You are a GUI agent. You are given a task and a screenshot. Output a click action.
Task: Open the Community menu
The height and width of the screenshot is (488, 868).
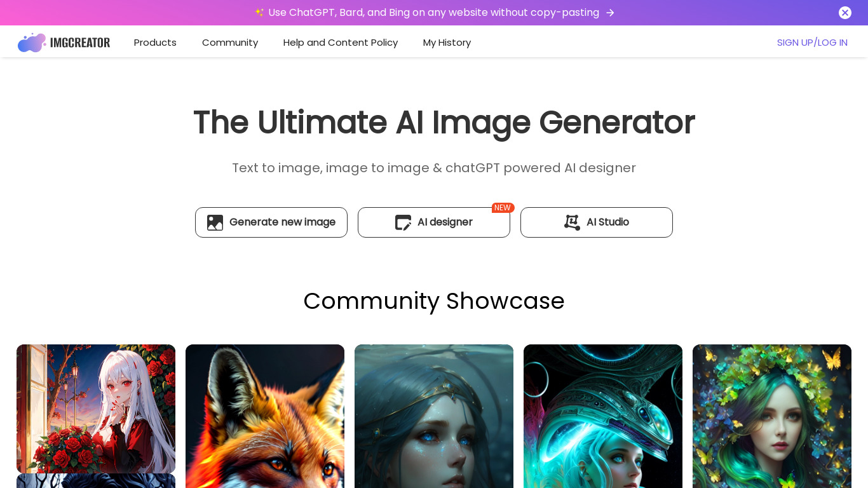point(230,43)
